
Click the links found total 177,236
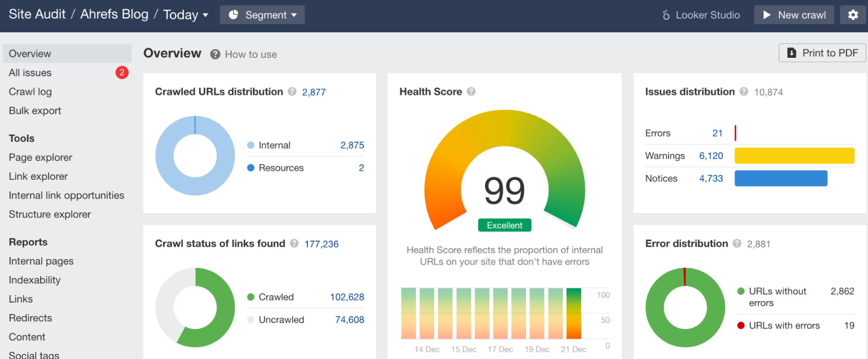coord(322,244)
